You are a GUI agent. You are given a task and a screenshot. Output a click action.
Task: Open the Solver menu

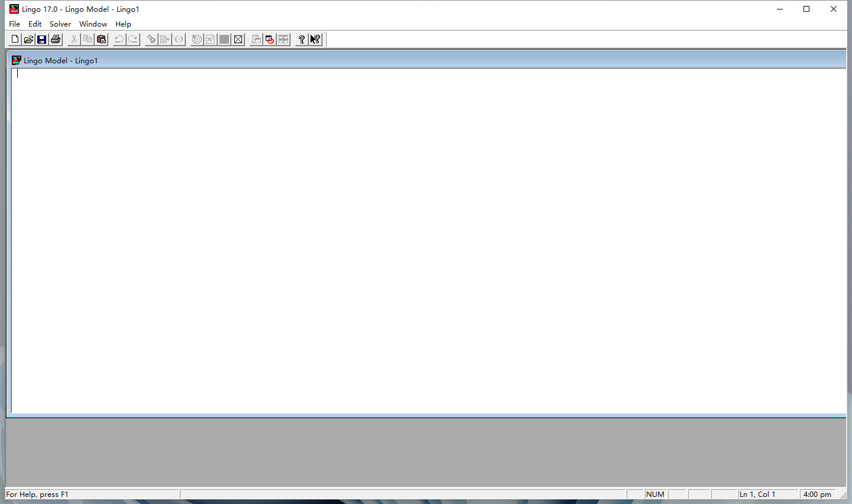pyautogui.click(x=60, y=24)
